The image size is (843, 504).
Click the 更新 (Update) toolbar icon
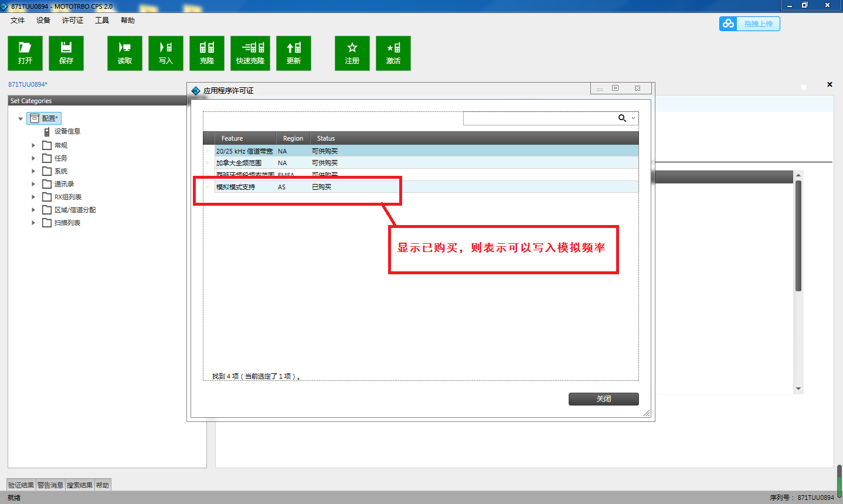pyautogui.click(x=294, y=53)
